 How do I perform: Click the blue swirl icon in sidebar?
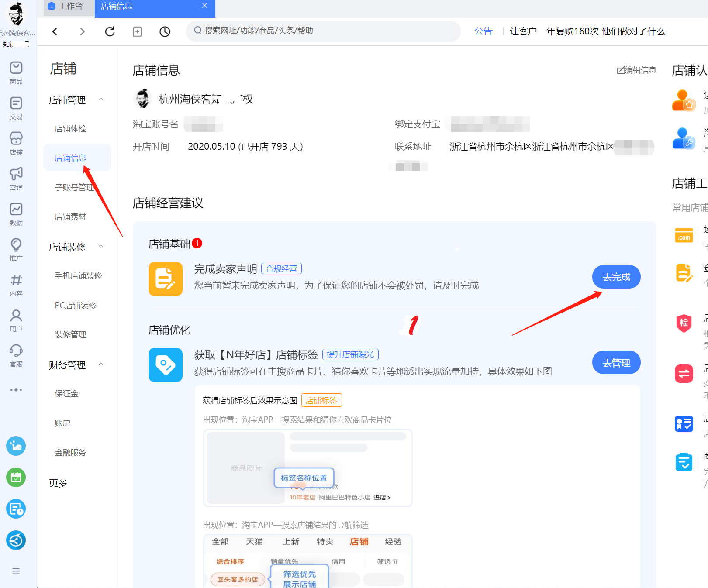pos(16,540)
